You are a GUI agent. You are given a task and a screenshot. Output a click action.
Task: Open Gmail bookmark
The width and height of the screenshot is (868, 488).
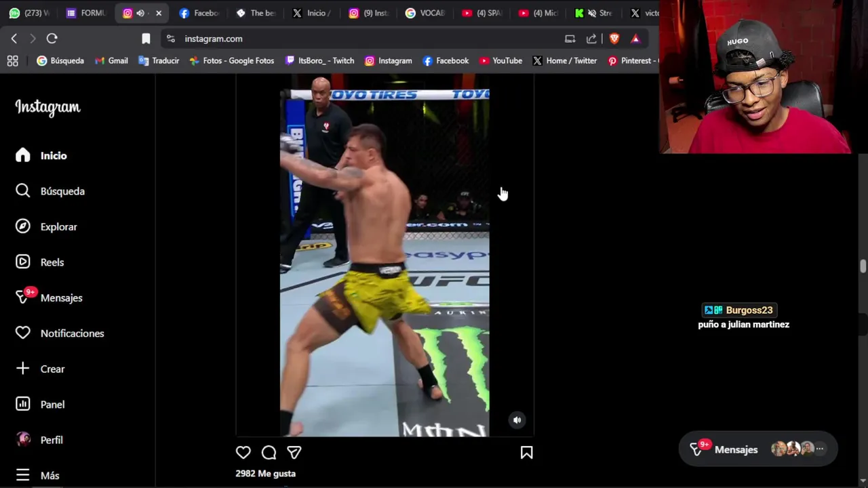tap(111, 61)
